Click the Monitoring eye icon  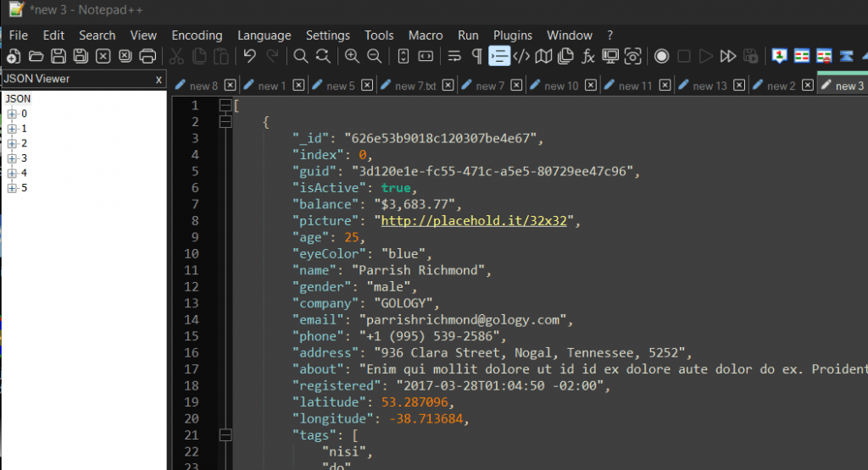[x=632, y=57]
